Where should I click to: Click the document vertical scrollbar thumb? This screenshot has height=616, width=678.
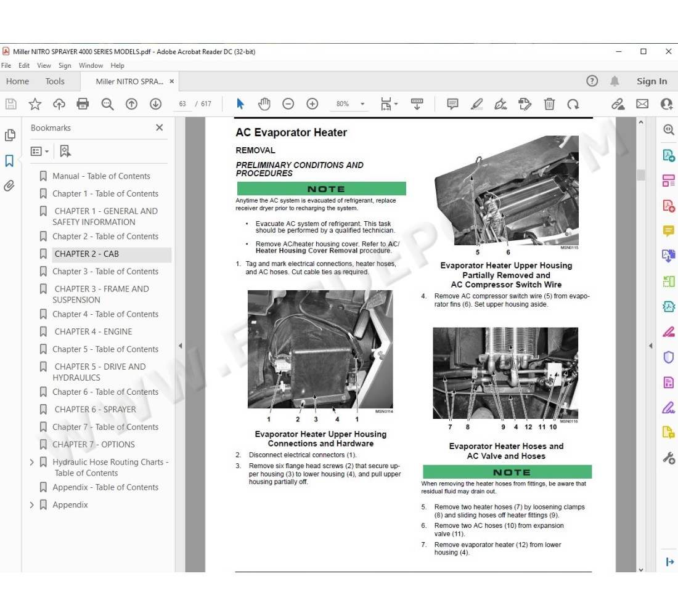click(x=640, y=175)
